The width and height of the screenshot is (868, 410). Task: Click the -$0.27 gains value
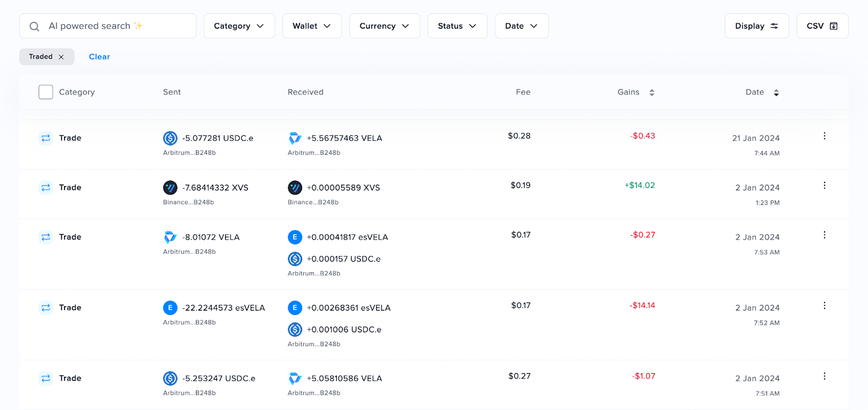point(642,235)
